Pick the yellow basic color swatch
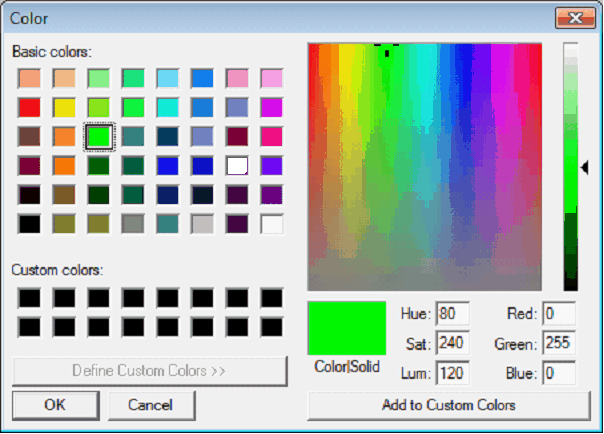Screen dimensions: 604x434 tap(64, 107)
